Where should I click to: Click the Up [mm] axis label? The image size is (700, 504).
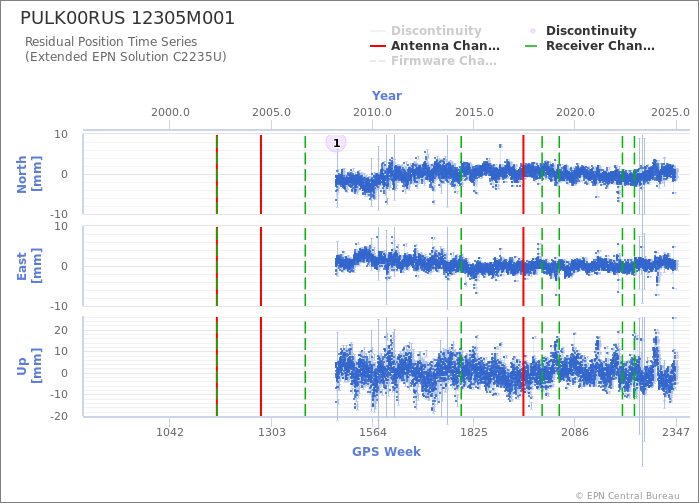point(29,366)
